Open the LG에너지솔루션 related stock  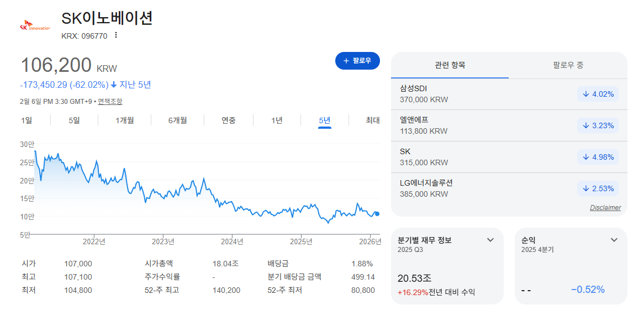point(509,188)
